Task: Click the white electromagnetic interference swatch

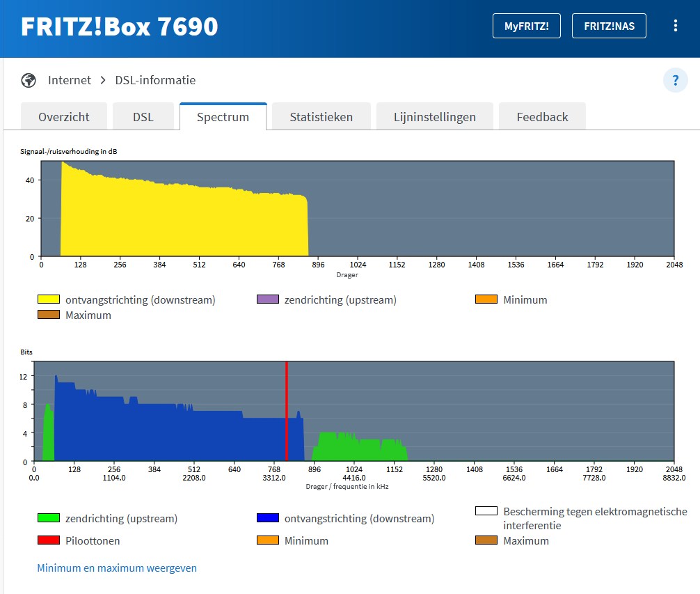Action: pos(486,511)
